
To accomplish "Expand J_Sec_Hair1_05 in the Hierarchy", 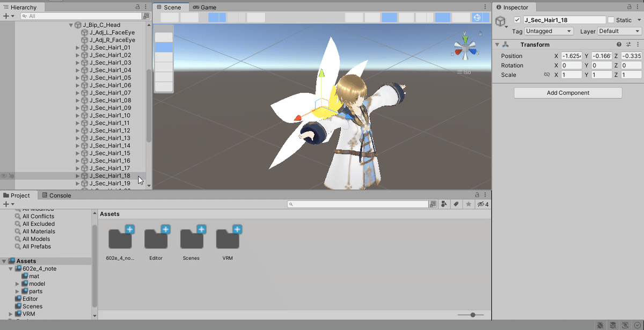I will coord(77,77).
